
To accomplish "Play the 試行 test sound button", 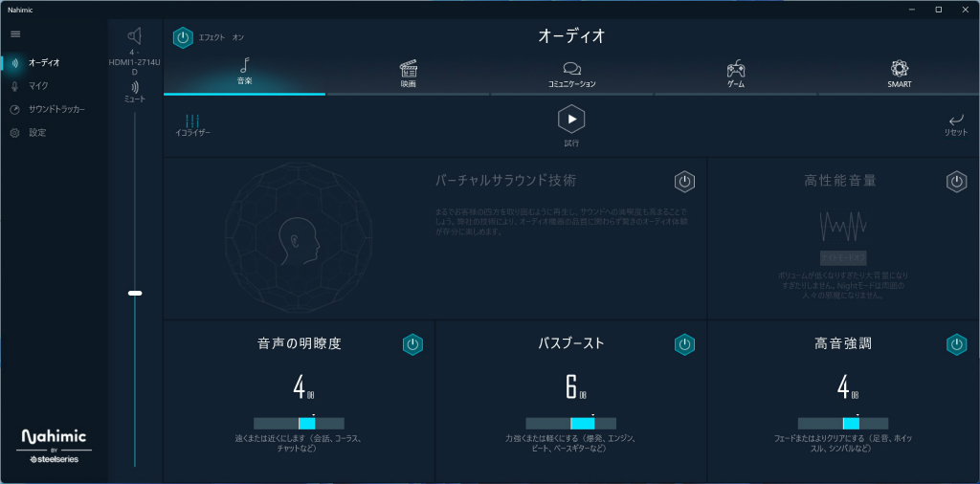I will [571, 120].
